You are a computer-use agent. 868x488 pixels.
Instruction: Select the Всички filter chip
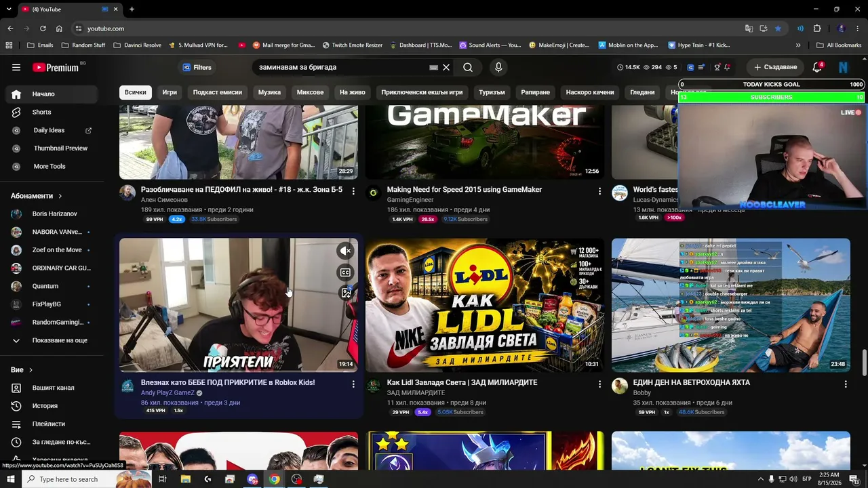pos(135,92)
